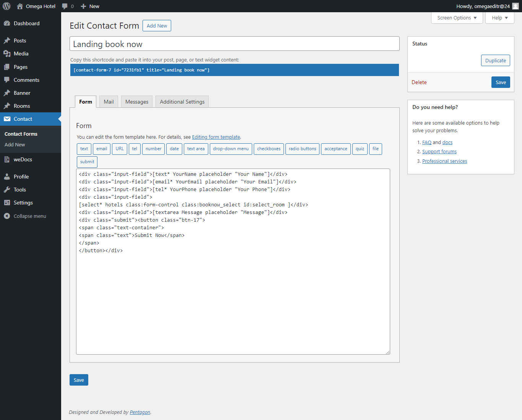The height and width of the screenshot is (420, 522).
Task: Click the WordPress logo icon
Action: (x=6, y=6)
